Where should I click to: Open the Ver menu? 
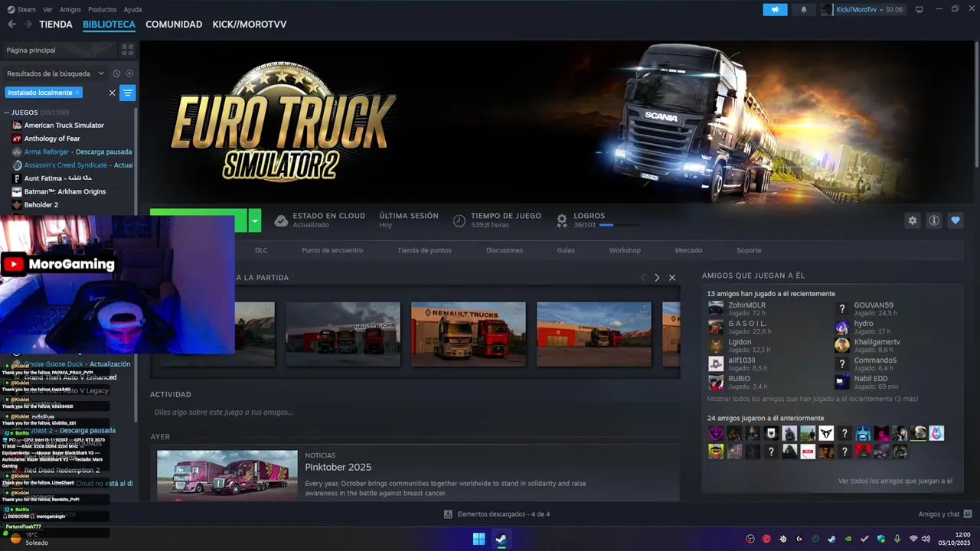pos(48,9)
